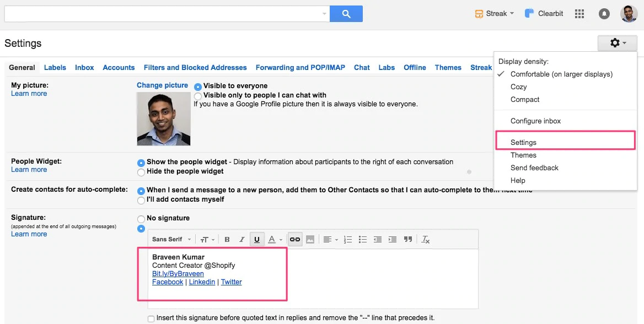This screenshot has height=324, width=644.
Task: Open the text color dropdown
Action: tap(275, 239)
